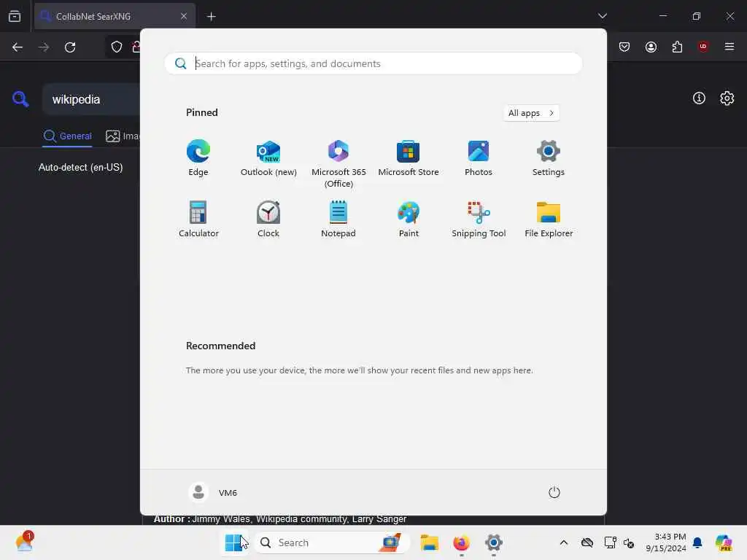Launch Outlook (new) from Start menu
747x560 pixels.
[x=268, y=158]
